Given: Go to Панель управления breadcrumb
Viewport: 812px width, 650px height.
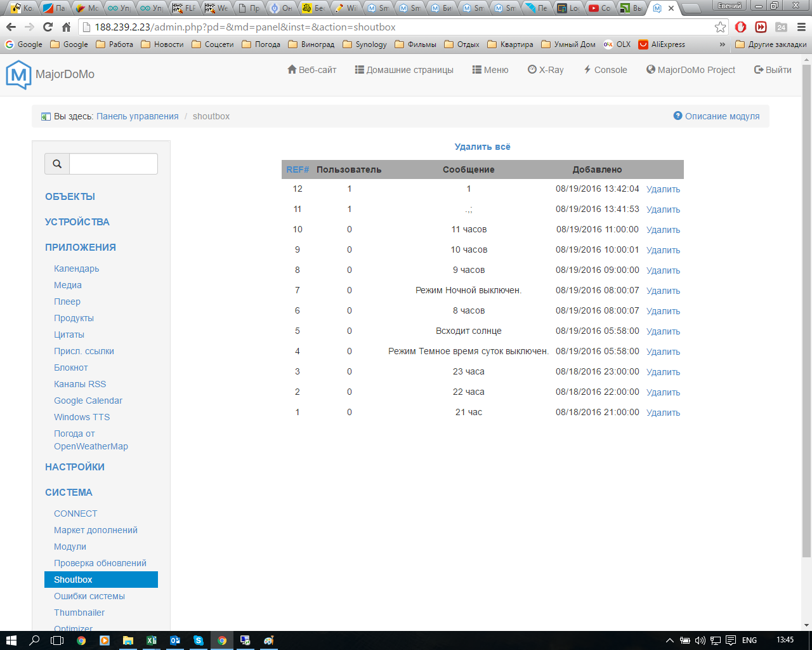Looking at the screenshot, I should [x=138, y=116].
